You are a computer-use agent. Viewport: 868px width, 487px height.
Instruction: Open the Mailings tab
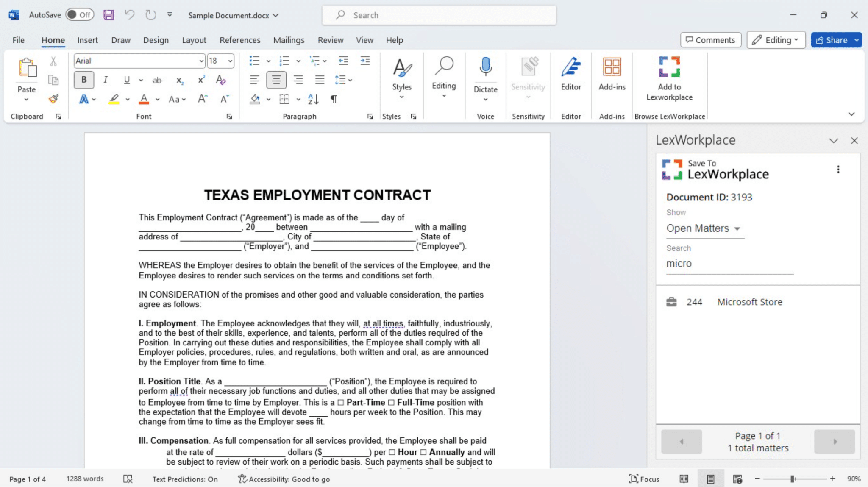pyautogui.click(x=288, y=40)
